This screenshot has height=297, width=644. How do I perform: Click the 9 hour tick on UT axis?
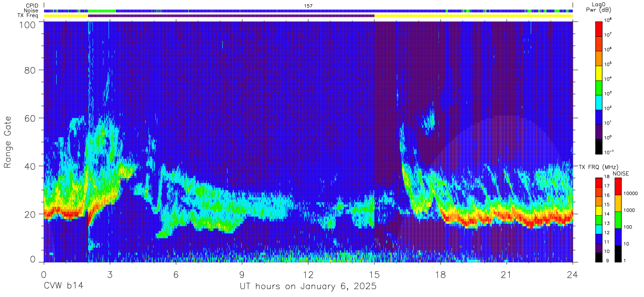pos(242,274)
